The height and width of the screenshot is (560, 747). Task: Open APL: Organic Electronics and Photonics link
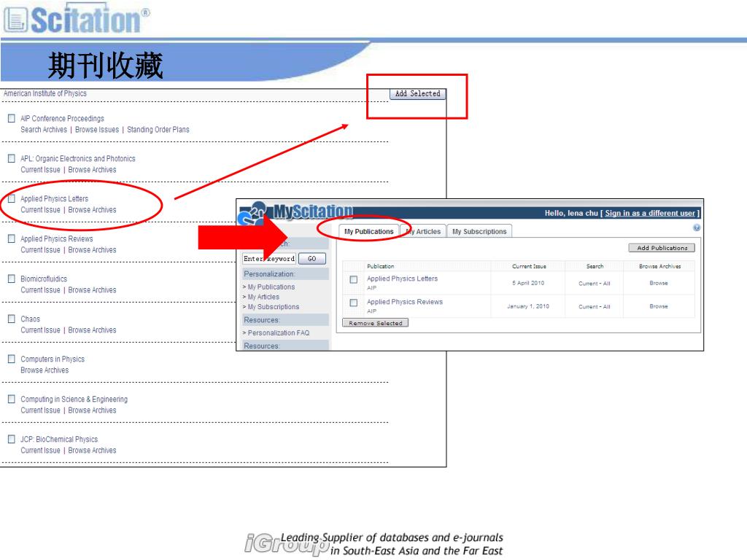[x=77, y=158]
